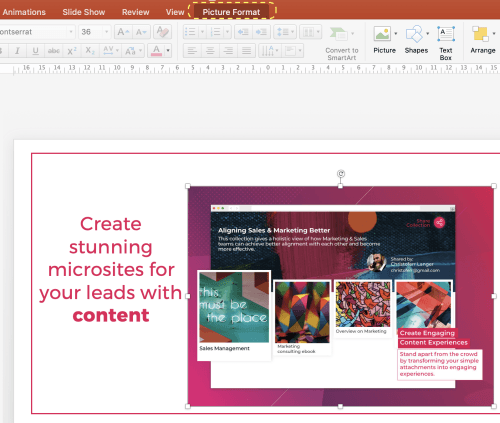The image size is (500, 423).
Task: Toggle superscript formatting
Action: (x=72, y=51)
